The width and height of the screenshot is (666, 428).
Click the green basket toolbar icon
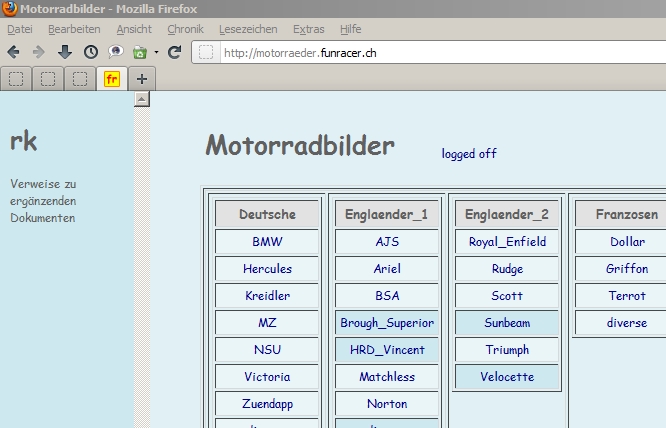click(x=140, y=52)
